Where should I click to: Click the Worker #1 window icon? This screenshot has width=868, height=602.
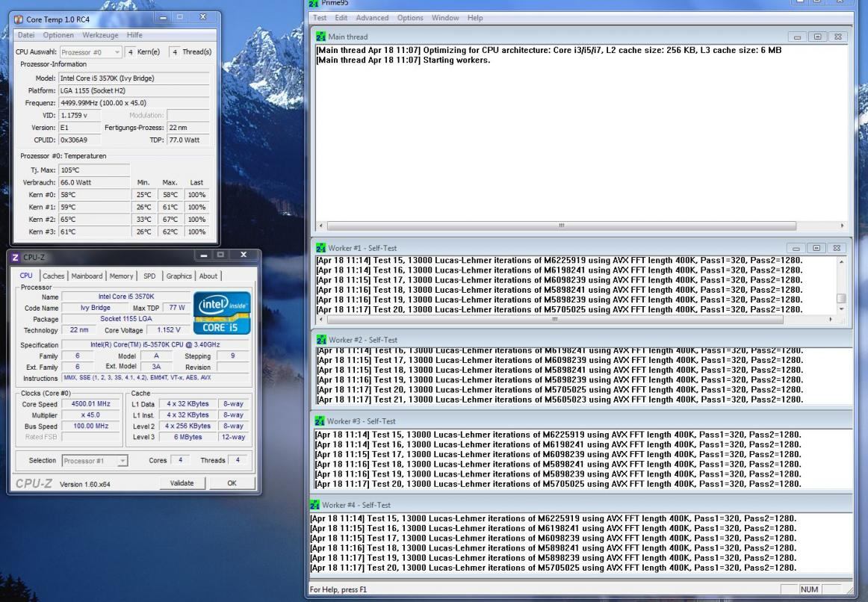coord(320,248)
